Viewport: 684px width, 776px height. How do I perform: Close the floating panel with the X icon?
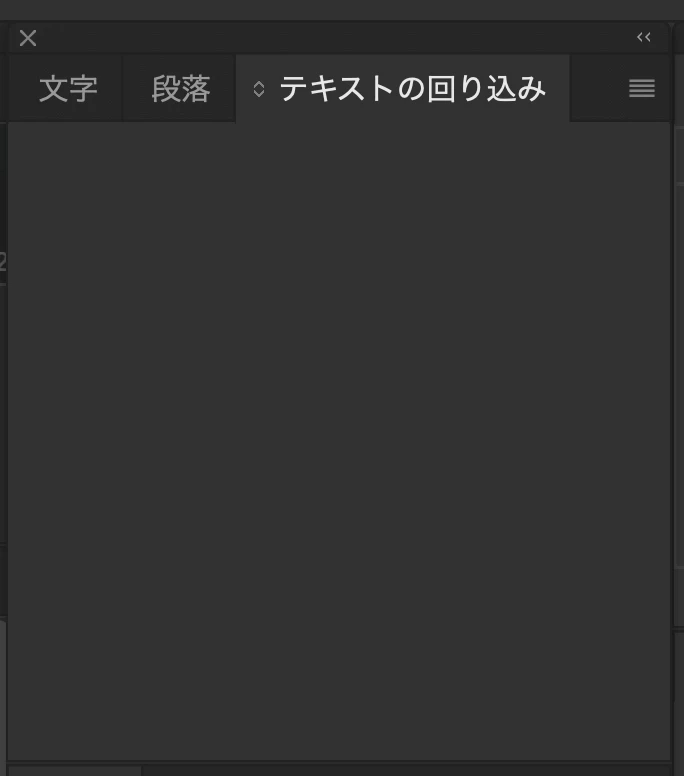(28, 38)
